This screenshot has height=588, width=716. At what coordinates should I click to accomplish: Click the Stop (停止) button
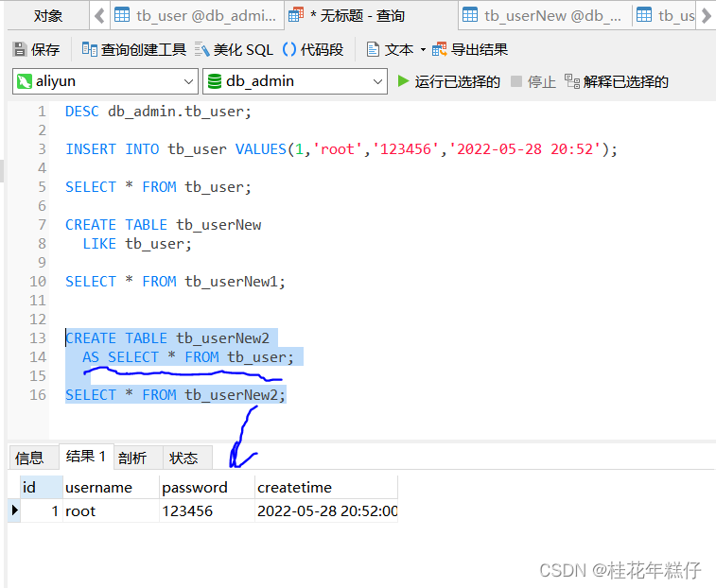(x=533, y=81)
